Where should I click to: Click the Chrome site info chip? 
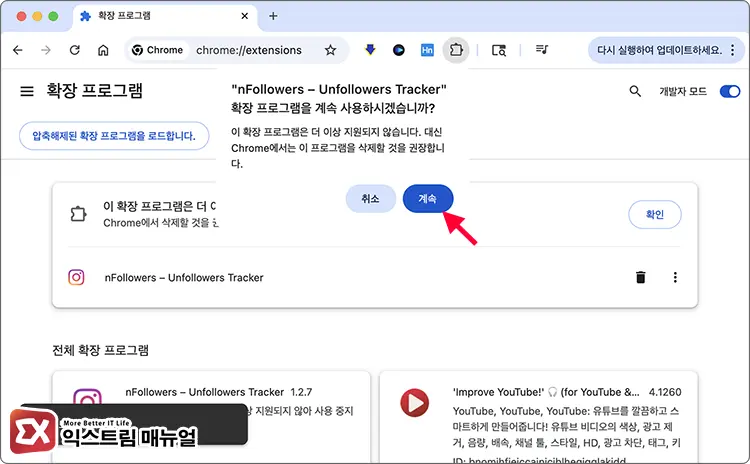pos(157,50)
